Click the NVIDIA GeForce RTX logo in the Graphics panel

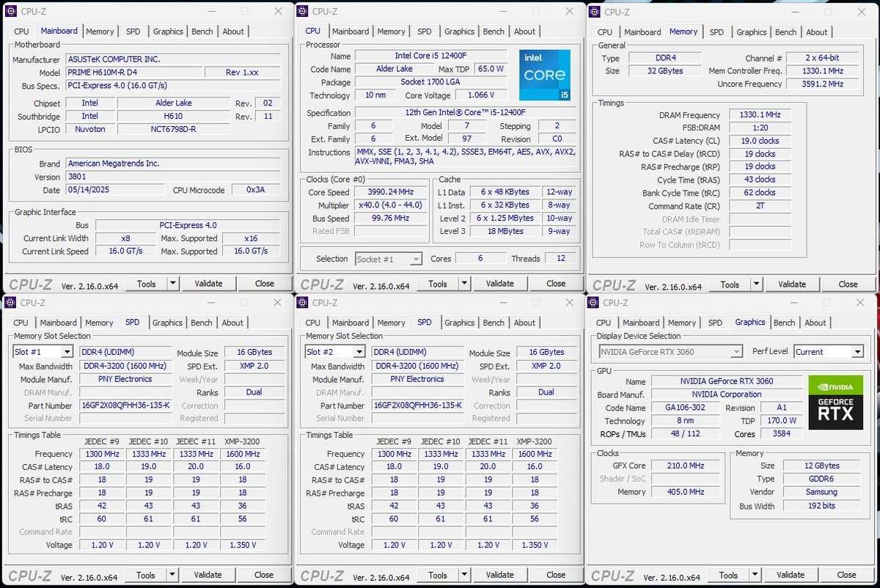(835, 402)
